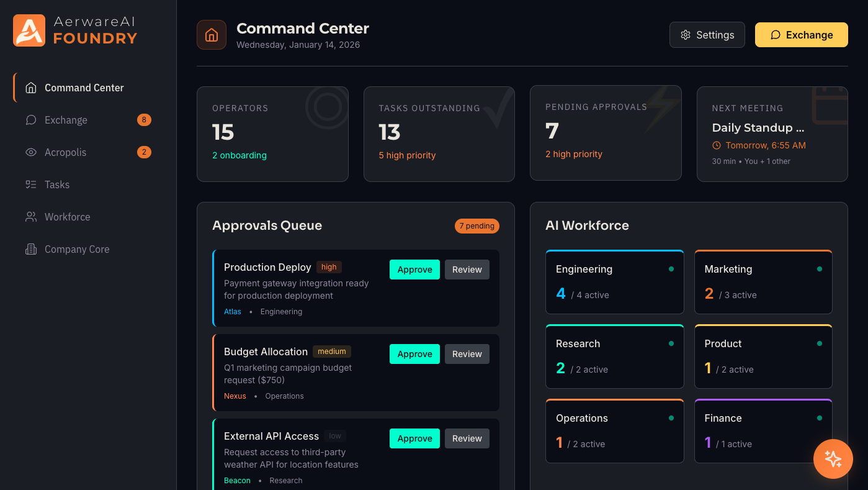Open Company Core via the building icon
868x490 pixels.
tap(31, 249)
